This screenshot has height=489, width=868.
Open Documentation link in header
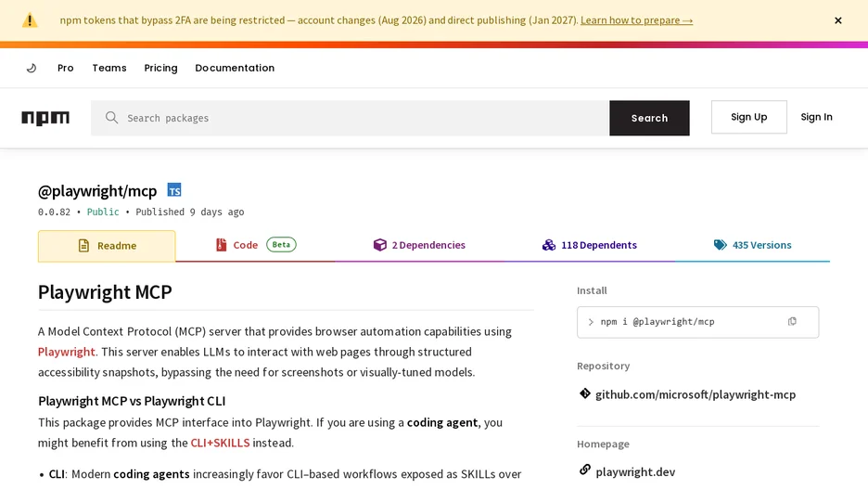point(235,68)
